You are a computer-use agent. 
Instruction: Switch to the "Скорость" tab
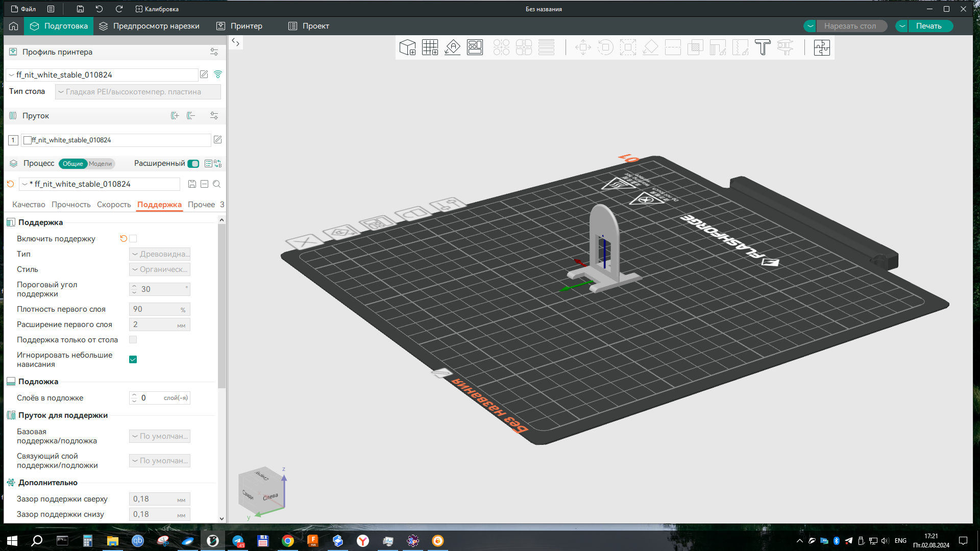click(114, 205)
